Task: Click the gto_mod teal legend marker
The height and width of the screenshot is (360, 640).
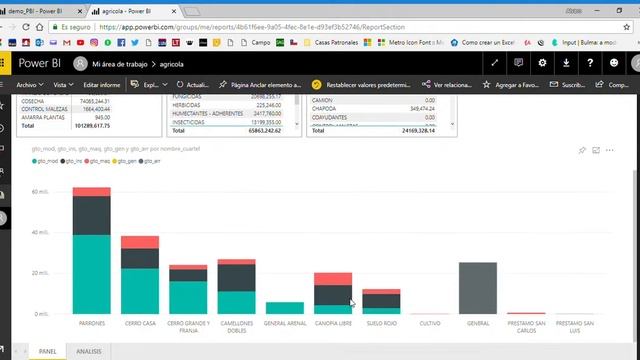Action: tap(35, 161)
